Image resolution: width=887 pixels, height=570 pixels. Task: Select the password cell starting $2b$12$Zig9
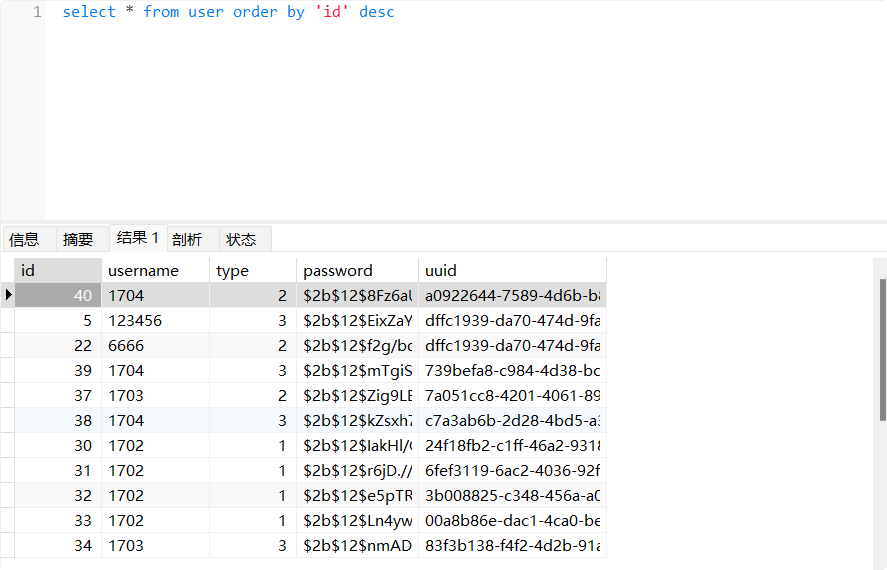point(357,396)
